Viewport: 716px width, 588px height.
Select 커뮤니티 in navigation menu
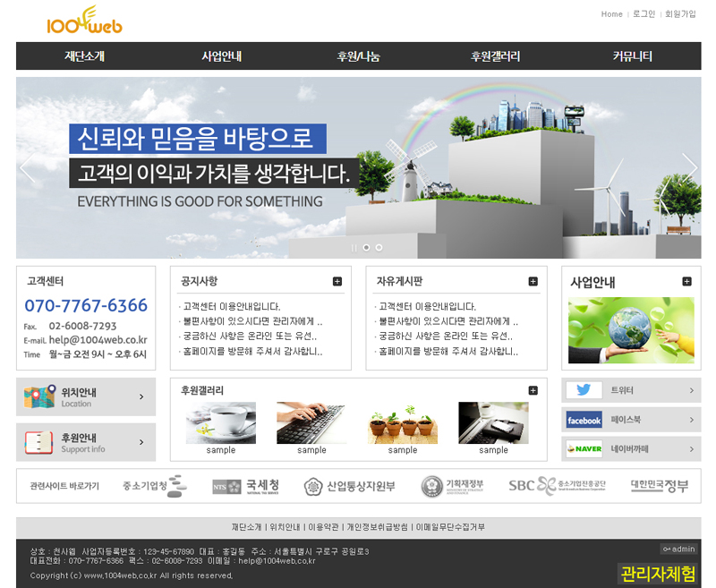tap(632, 56)
